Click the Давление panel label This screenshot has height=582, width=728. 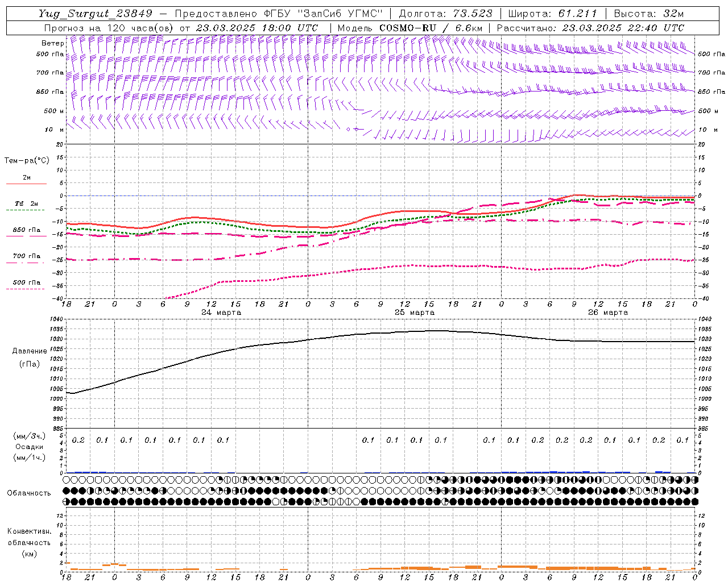(x=30, y=351)
